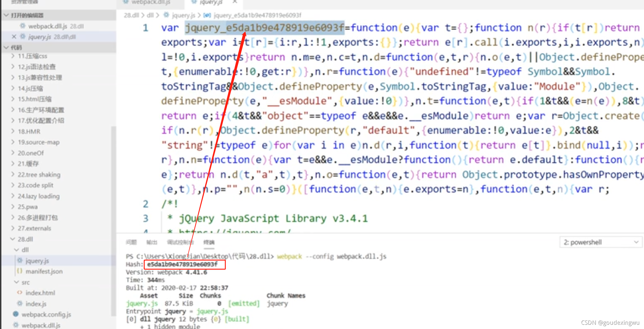The image size is (644, 329).
Task: Close the jquery.js editor tab
Action: click(x=235, y=2)
